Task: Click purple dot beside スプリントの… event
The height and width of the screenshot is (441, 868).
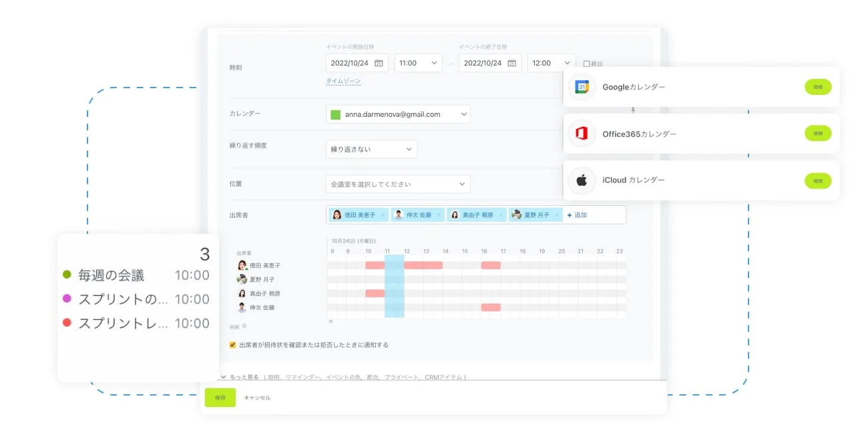Action: point(67,299)
